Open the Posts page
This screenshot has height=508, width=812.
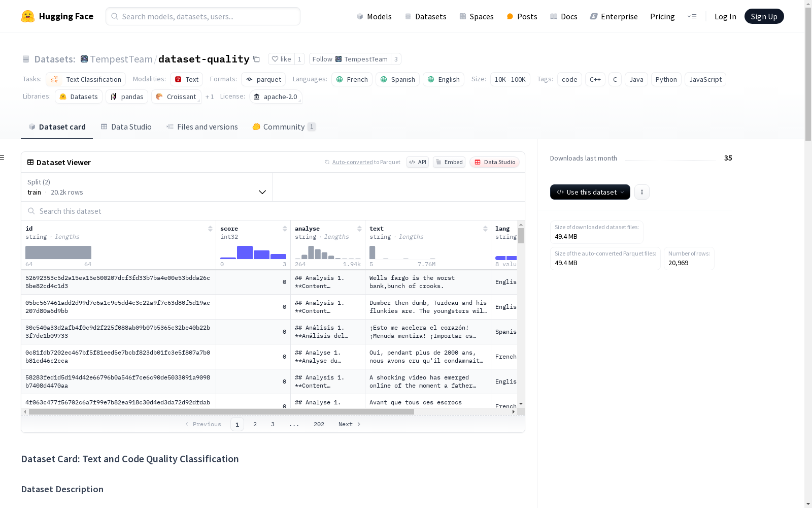click(x=522, y=16)
